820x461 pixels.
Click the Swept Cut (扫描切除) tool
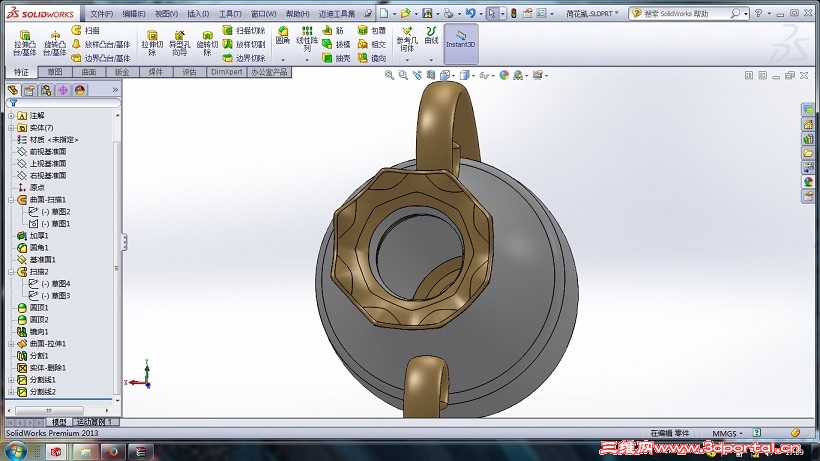[x=244, y=30]
